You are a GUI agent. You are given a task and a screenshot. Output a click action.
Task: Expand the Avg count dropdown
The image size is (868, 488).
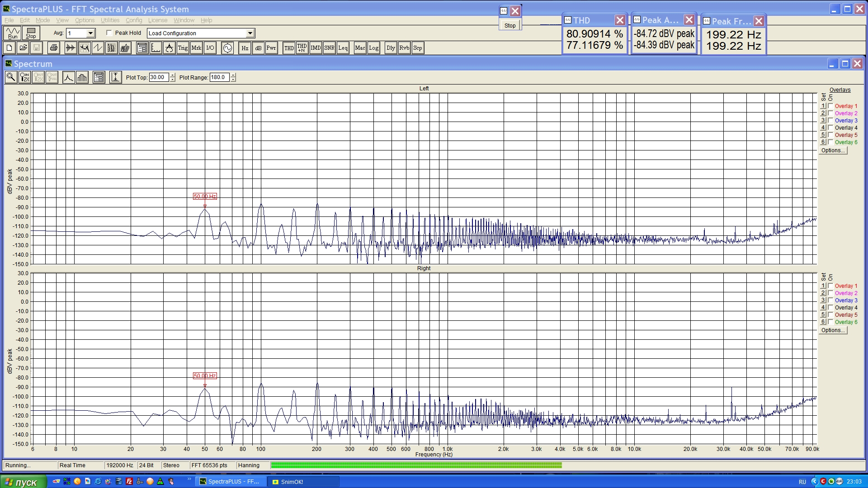[x=90, y=33]
